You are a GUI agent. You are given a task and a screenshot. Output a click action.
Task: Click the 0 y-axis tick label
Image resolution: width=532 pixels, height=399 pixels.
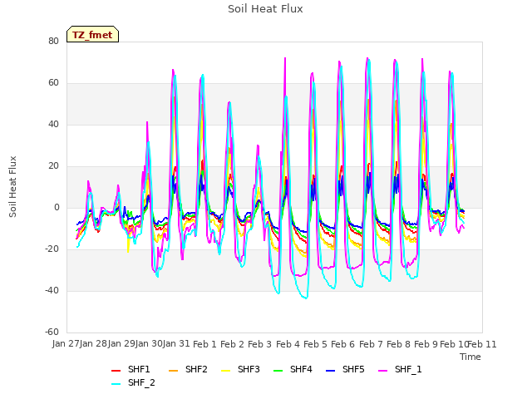point(57,207)
